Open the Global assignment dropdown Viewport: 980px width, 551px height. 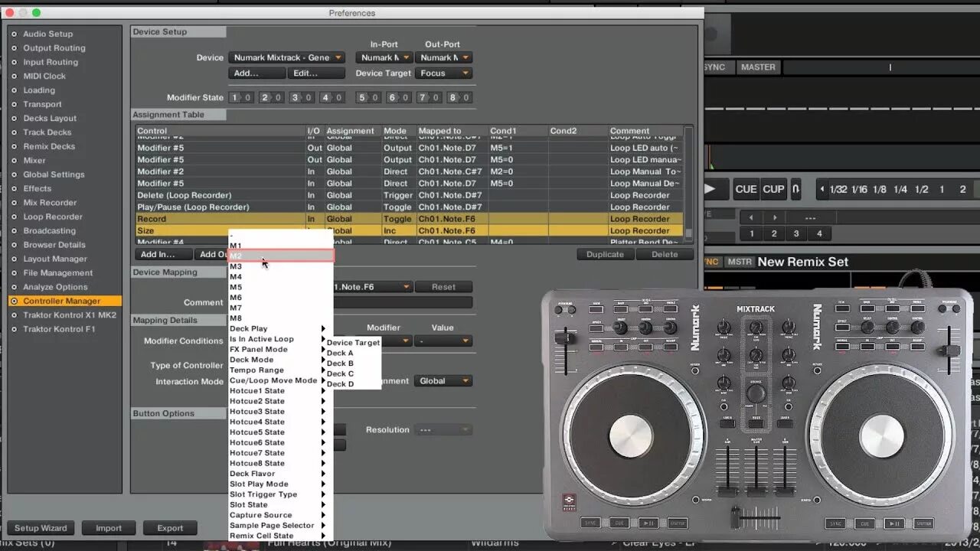(443, 380)
